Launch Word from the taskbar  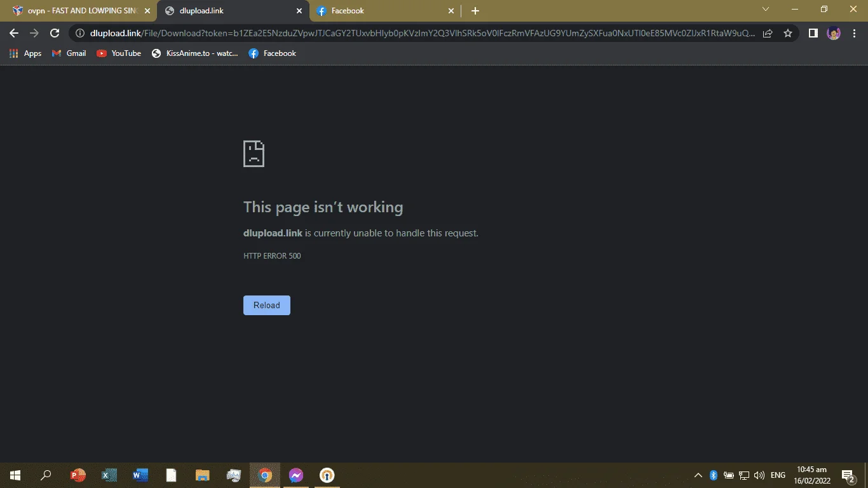pyautogui.click(x=140, y=475)
